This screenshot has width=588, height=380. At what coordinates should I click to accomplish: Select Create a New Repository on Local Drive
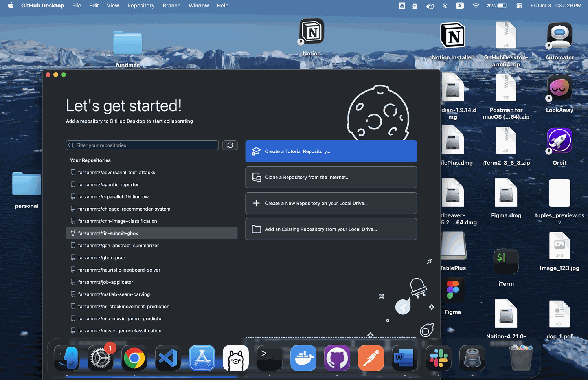pyautogui.click(x=331, y=203)
